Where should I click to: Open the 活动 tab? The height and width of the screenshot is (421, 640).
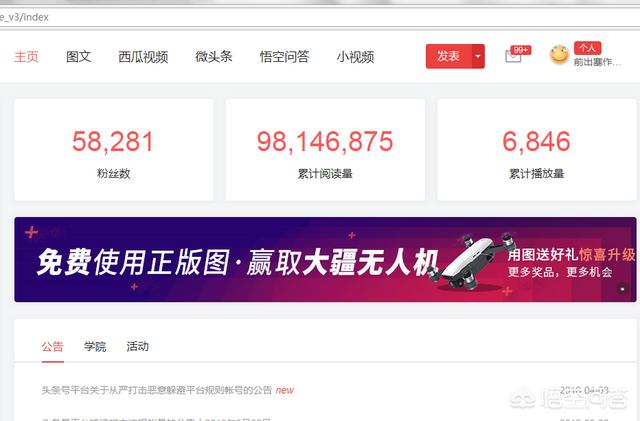tap(137, 347)
